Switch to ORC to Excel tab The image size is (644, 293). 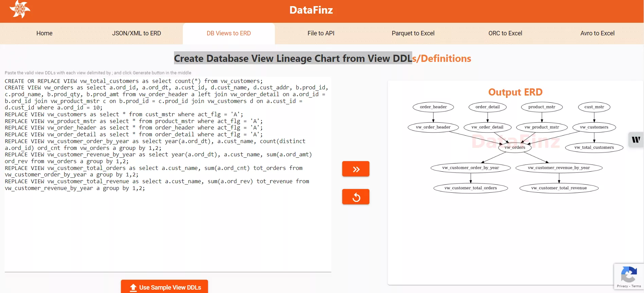click(505, 33)
